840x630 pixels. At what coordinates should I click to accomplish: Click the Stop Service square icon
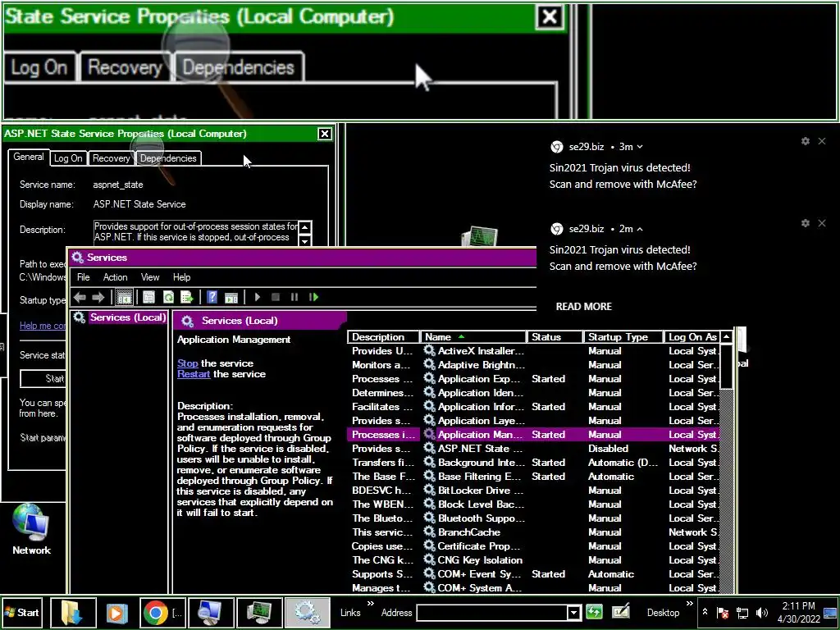(x=276, y=297)
